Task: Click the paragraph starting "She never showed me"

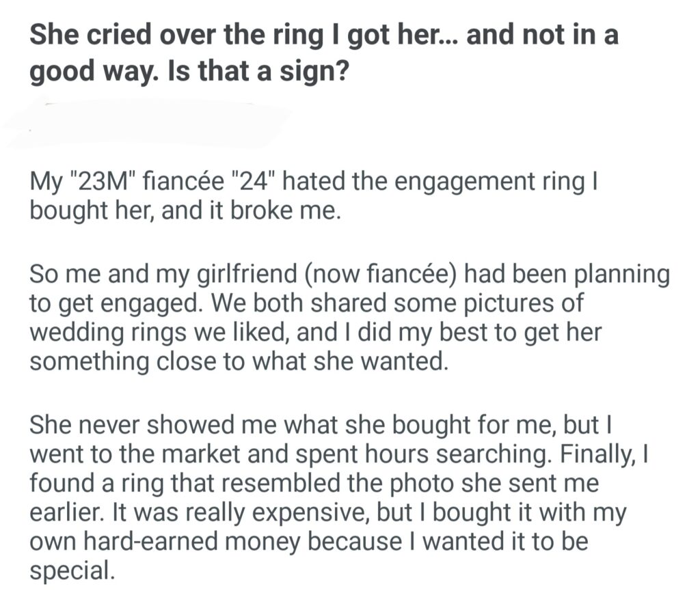Action: (x=328, y=499)
